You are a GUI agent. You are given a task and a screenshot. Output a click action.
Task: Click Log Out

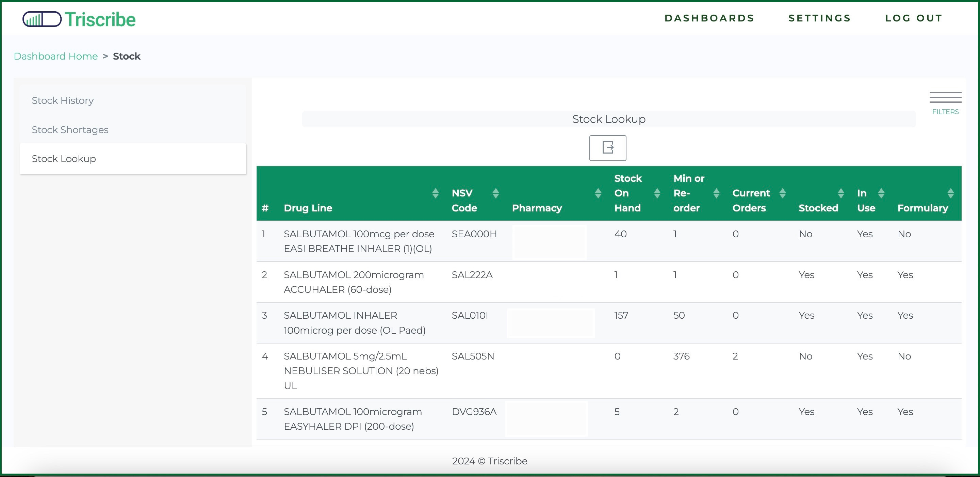click(x=914, y=18)
